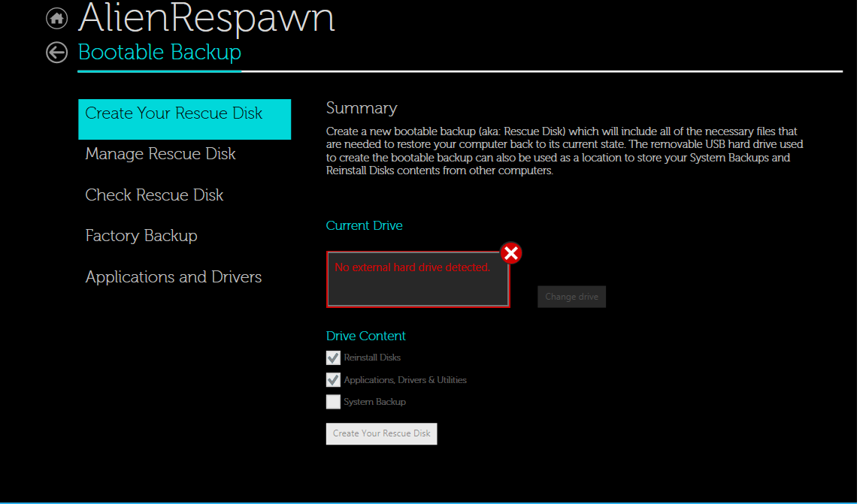Viewport: 866px width, 504px height.
Task: Click the 'No external hard drive detected' box
Action: coord(418,279)
